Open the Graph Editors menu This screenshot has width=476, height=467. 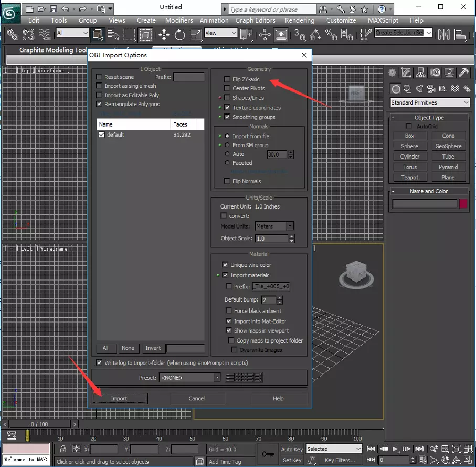(255, 20)
